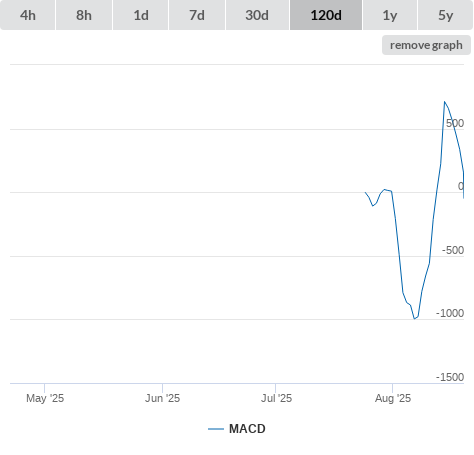Select the 7d range tab
The image size is (474, 455).
[197, 15]
